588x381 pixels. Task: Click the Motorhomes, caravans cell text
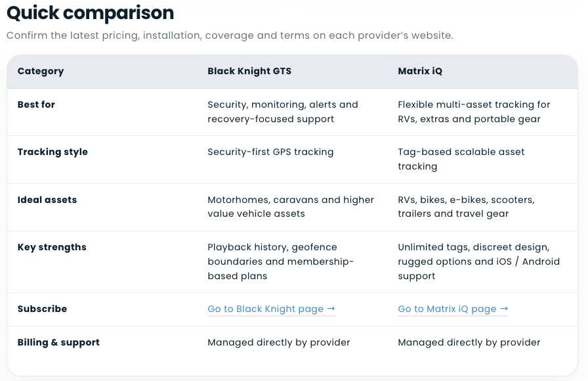pyautogui.click(x=291, y=206)
